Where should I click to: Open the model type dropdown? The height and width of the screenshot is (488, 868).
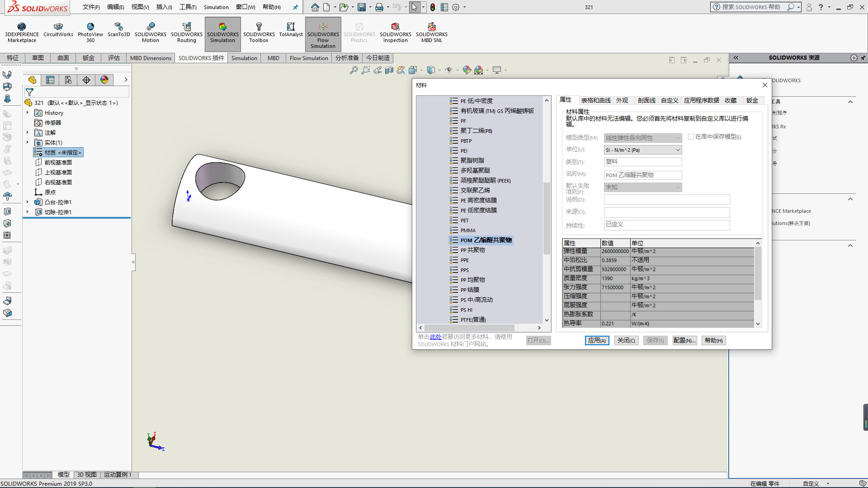(x=642, y=138)
